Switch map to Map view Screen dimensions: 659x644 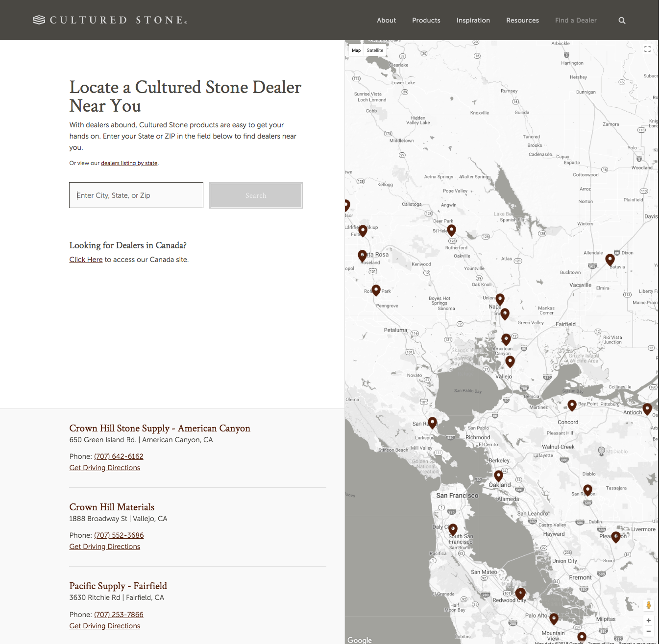356,50
